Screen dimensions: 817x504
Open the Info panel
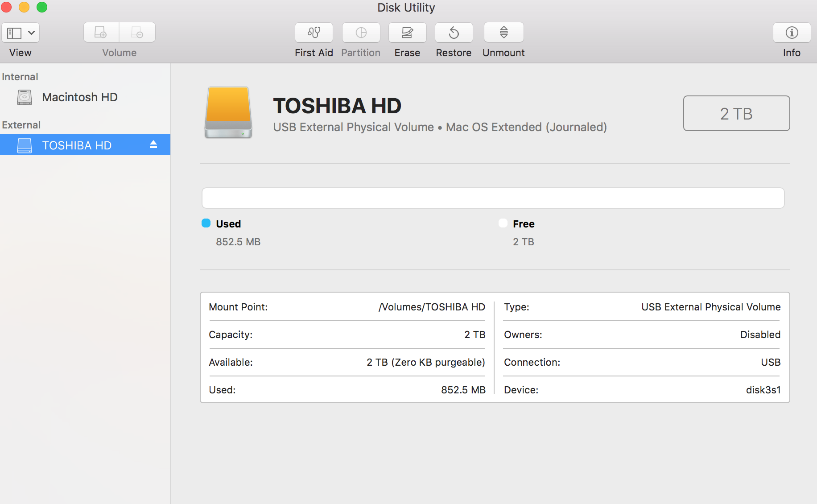tap(792, 33)
